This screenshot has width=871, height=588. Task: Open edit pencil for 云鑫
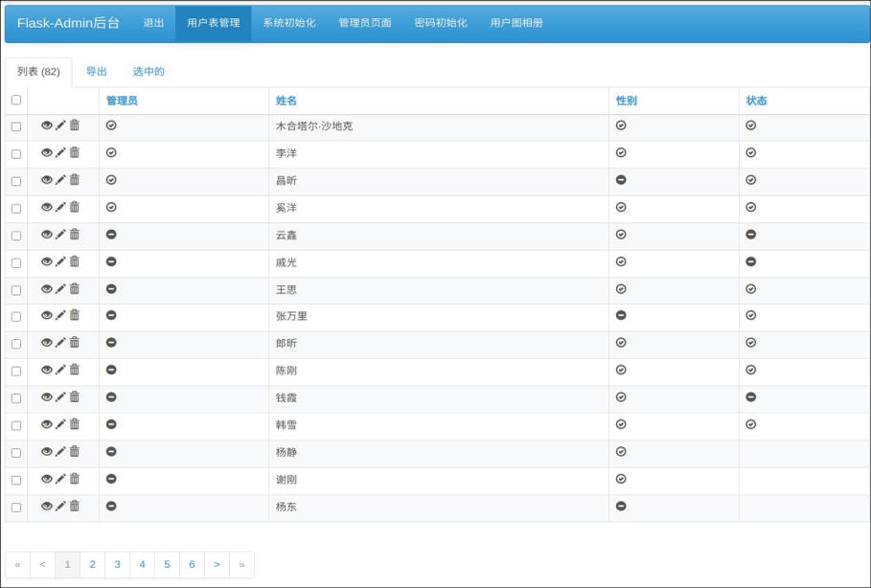pos(60,235)
